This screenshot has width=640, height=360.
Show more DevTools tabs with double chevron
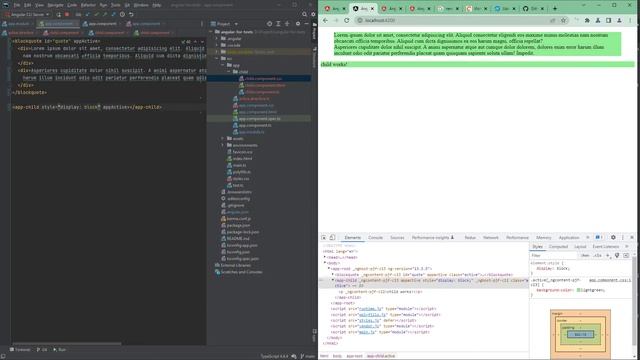pyautogui.click(x=588, y=238)
